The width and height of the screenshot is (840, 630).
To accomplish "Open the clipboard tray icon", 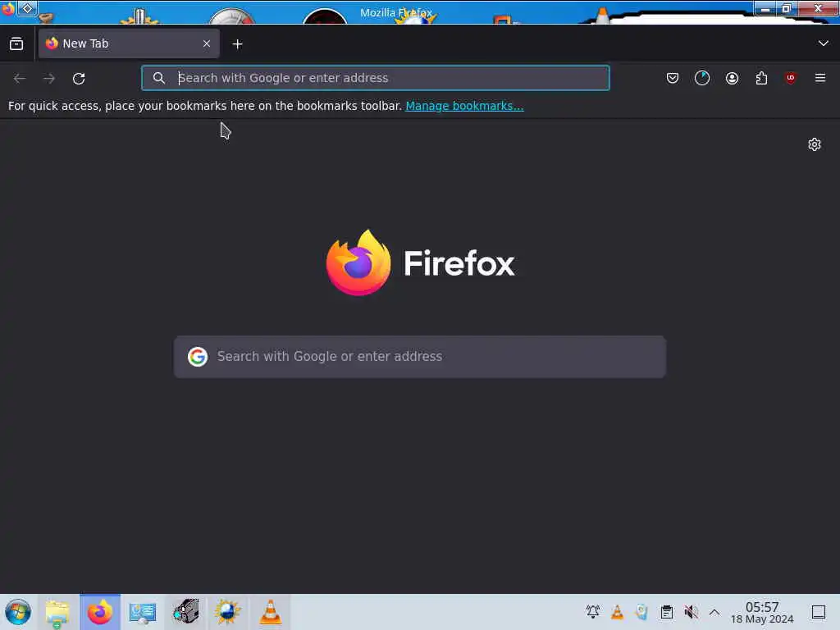I will tap(666, 612).
